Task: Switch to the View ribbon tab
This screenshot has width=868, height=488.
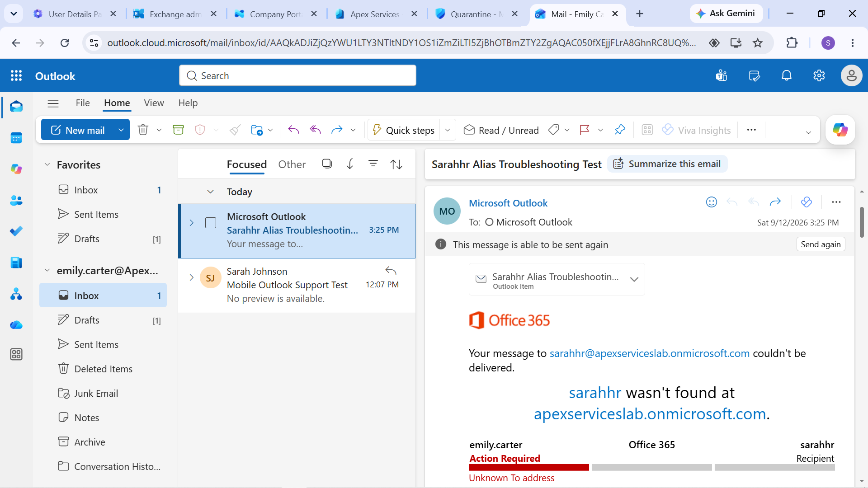Action: click(x=154, y=103)
